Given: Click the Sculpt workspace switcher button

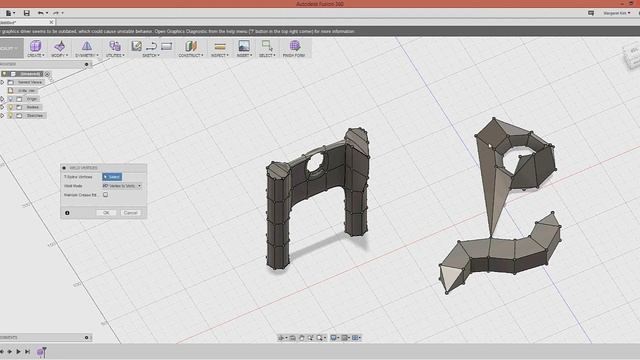Looking at the screenshot, I should click(11, 48).
